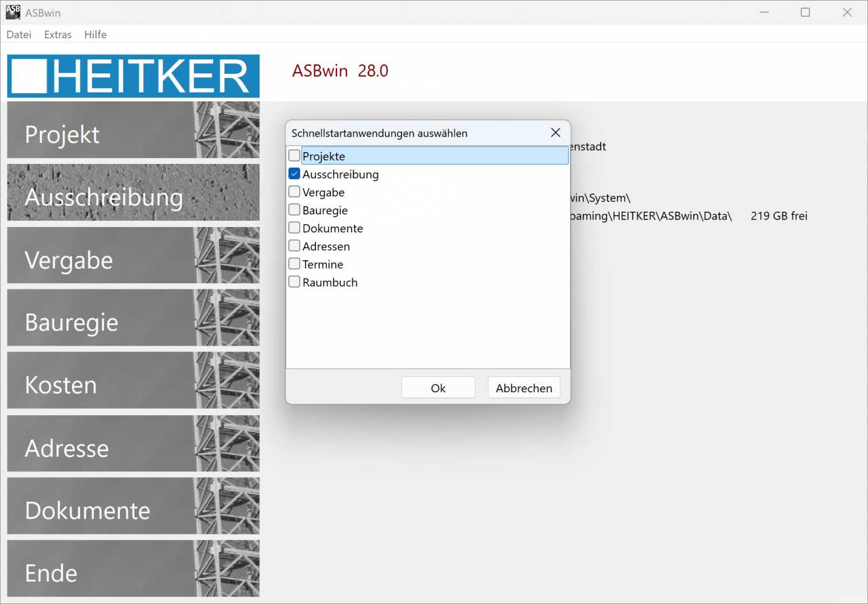
Task: Select the Adressen checkbox
Action: tap(294, 246)
